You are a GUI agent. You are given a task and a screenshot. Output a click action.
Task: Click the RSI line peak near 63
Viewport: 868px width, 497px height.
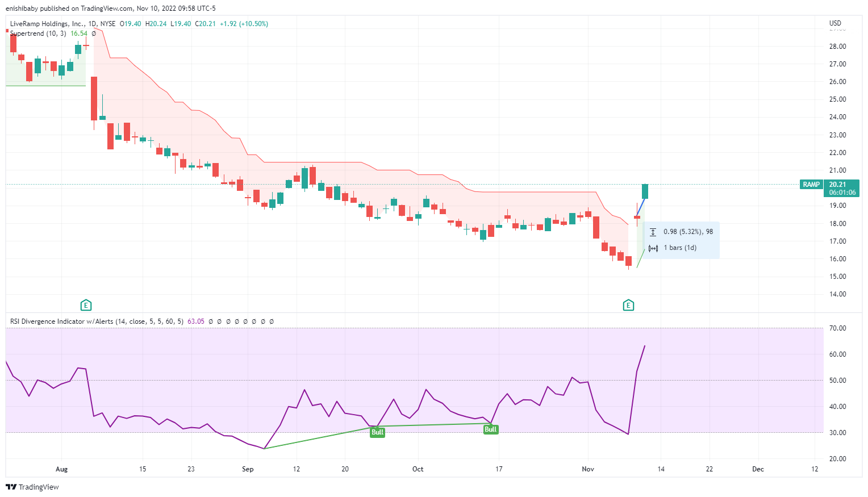pyautogui.click(x=645, y=346)
